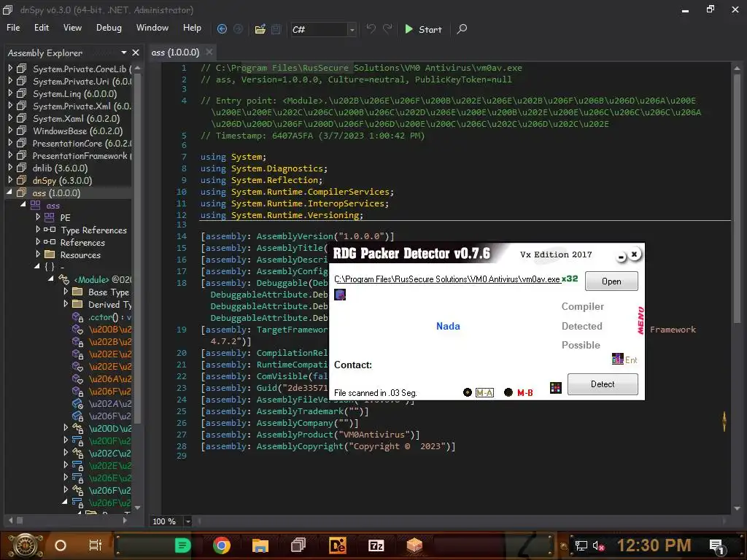Expand the System.Private.CoreLib assembly node
Viewport: 747px width, 560px height.
pyautogui.click(x=10, y=69)
